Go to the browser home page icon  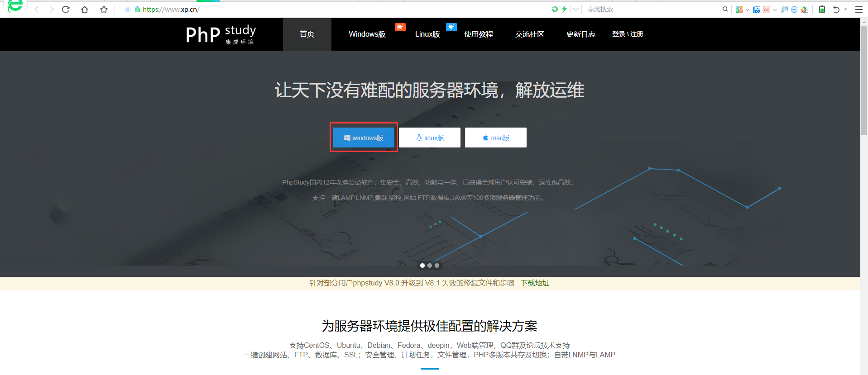point(85,9)
